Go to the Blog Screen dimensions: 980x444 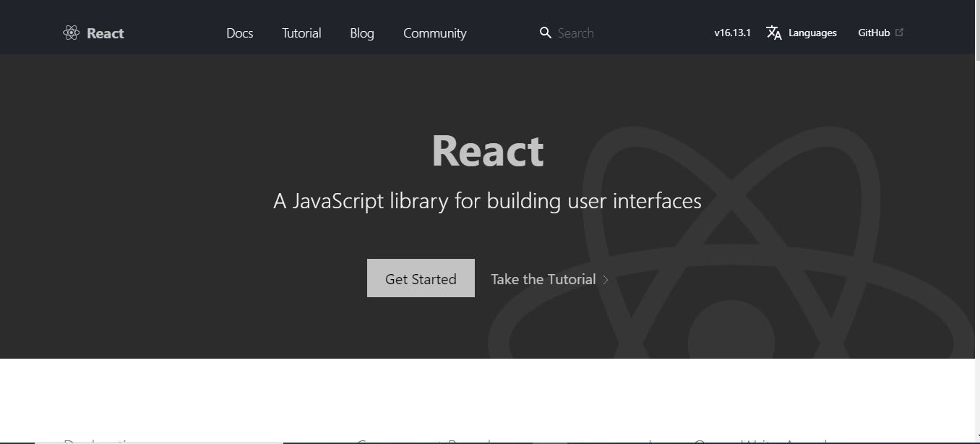point(362,33)
